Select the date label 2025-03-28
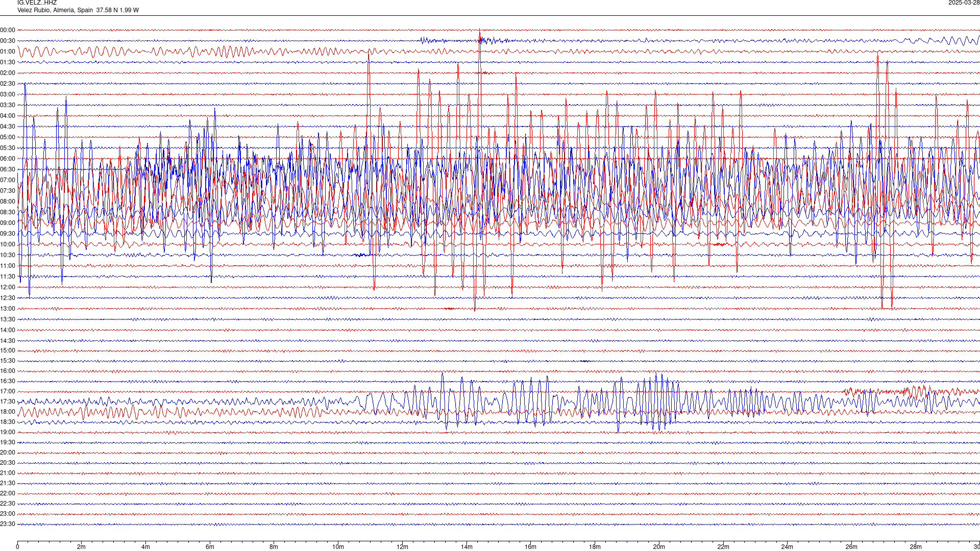The height and width of the screenshot is (551, 980). 964,3
